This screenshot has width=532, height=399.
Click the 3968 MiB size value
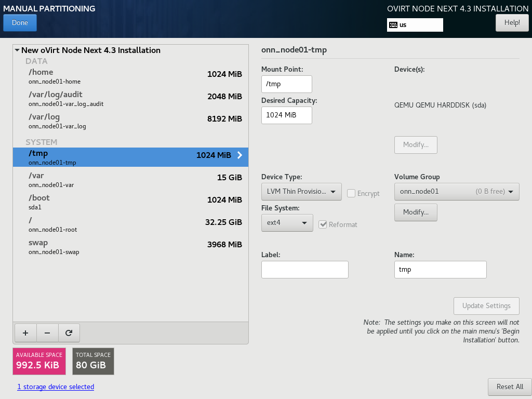(x=224, y=245)
